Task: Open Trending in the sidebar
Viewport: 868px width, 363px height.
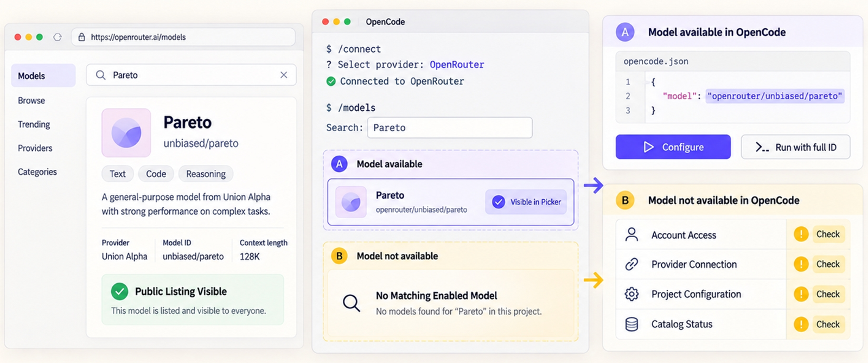Action: pyautogui.click(x=34, y=124)
